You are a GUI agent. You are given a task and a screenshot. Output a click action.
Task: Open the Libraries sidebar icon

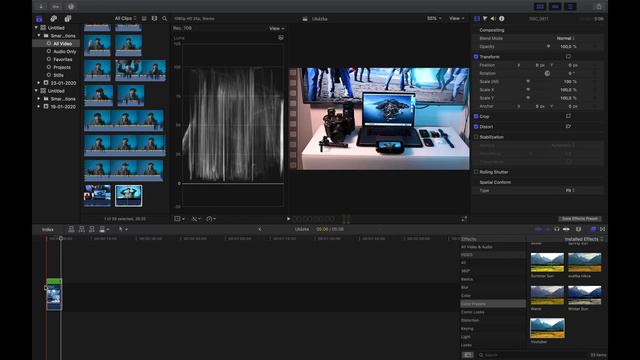tap(39, 19)
